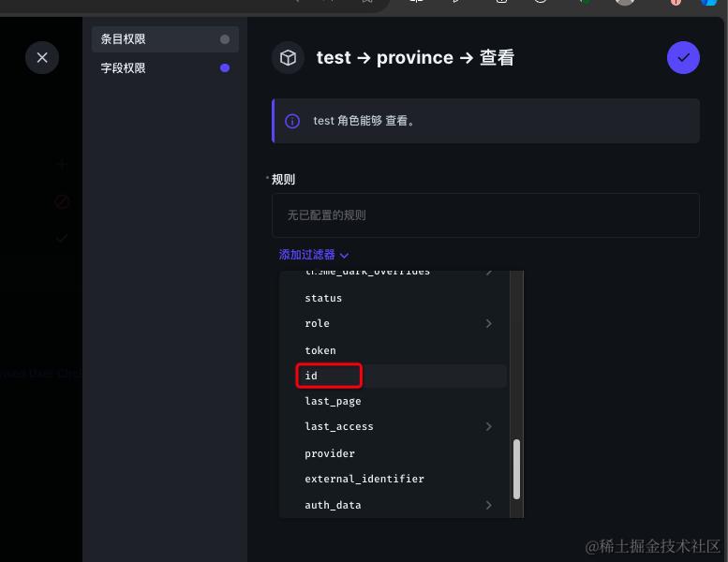
Task: Open the 条目权限 tab
Action: tap(165, 39)
